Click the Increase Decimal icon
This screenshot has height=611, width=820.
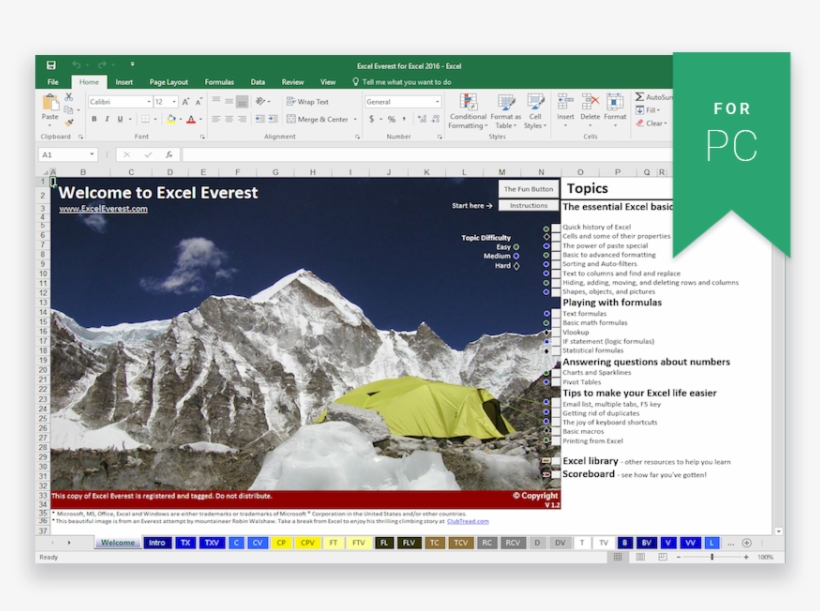[422, 119]
